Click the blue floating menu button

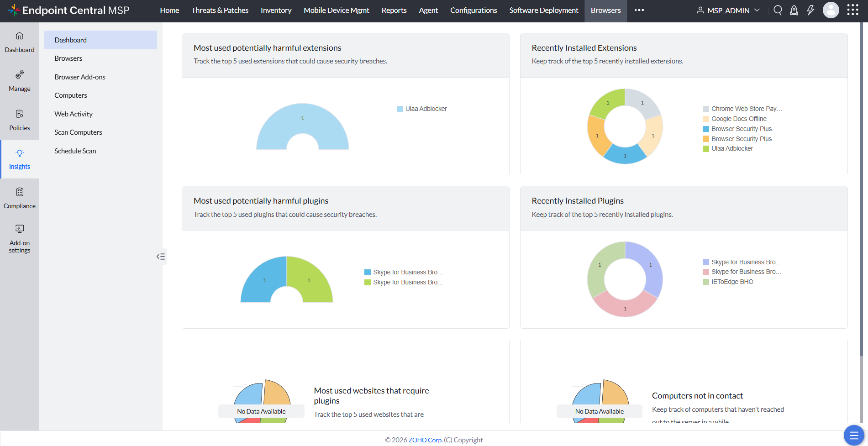tap(854, 436)
